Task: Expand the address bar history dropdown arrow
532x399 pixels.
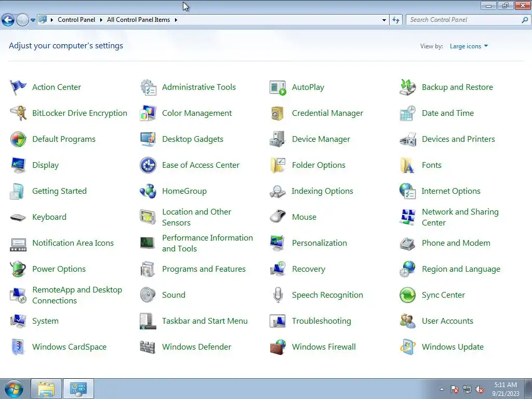Action: (x=384, y=20)
